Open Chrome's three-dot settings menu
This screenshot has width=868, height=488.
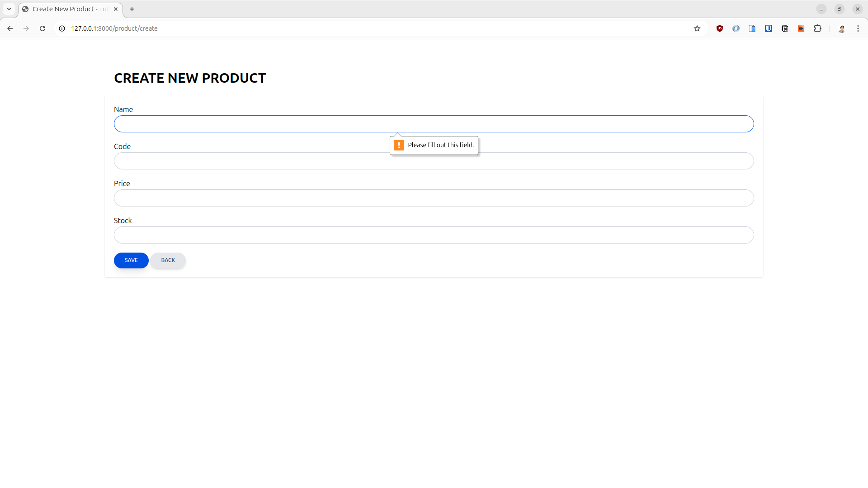(x=858, y=28)
